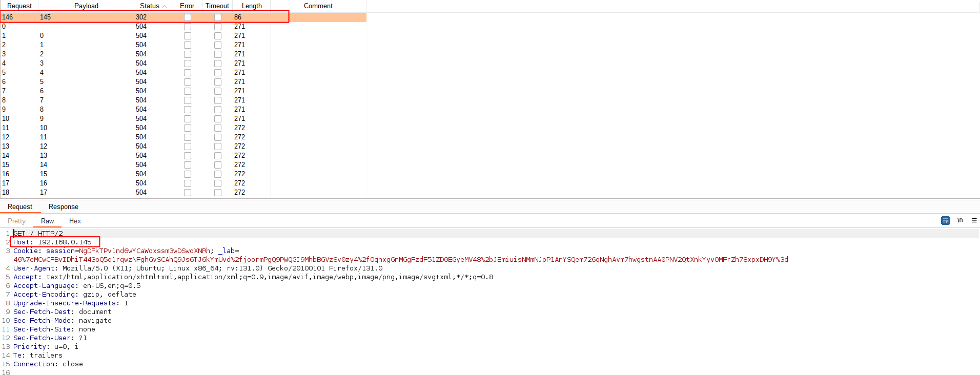Image resolution: width=980 pixels, height=375 pixels.
Task: Open the Request tab
Action: tap(20, 207)
